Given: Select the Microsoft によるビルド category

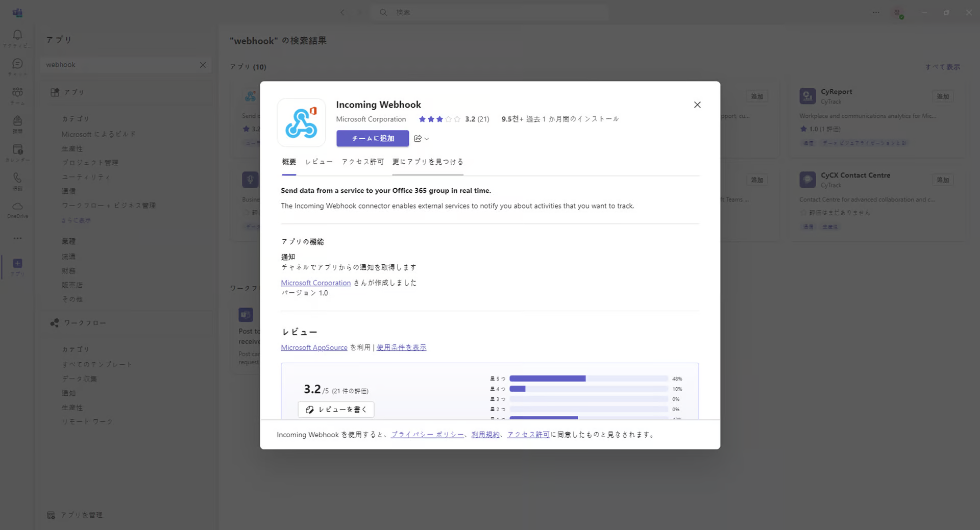Looking at the screenshot, I should pyautogui.click(x=99, y=134).
